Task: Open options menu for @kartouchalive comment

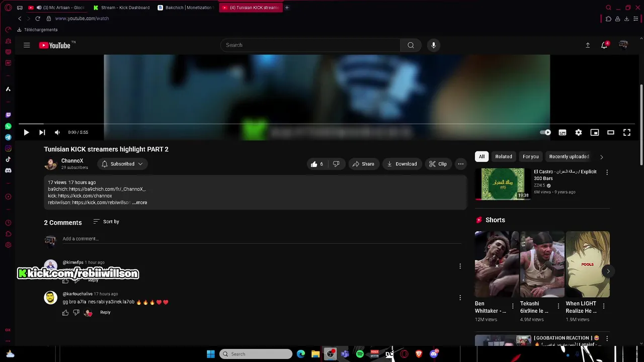Action: click(x=460, y=298)
